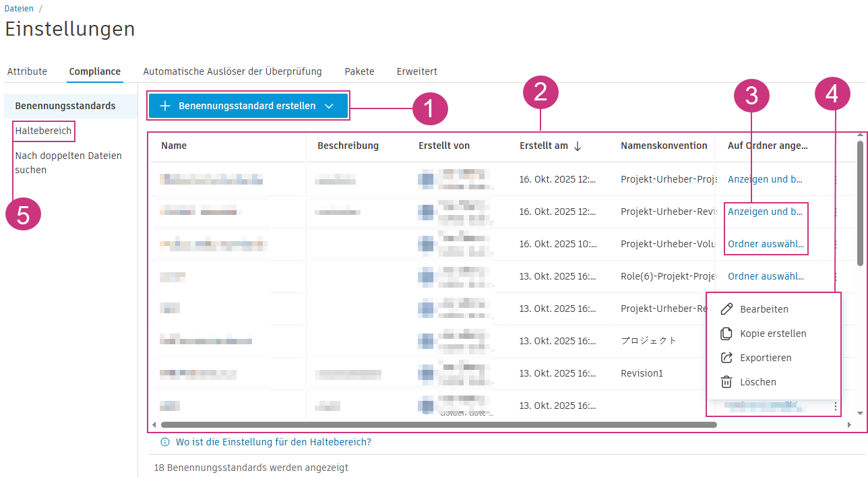Click the sort arrow beside Erstellt am

click(x=578, y=146)
